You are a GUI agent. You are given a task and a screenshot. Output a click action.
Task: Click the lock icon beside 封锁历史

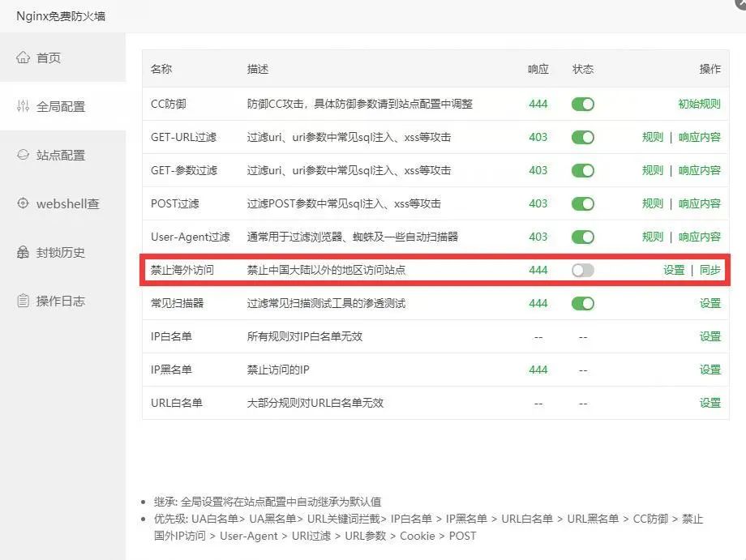(23, 252)
